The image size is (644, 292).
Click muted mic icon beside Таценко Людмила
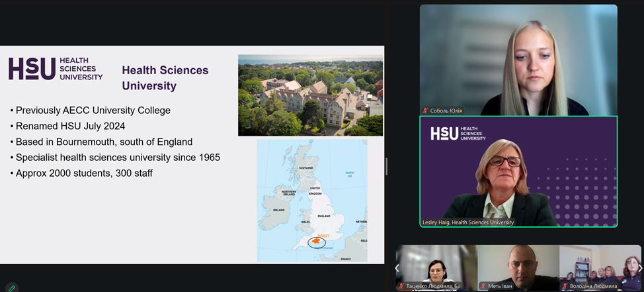click(x=401, y=286)
